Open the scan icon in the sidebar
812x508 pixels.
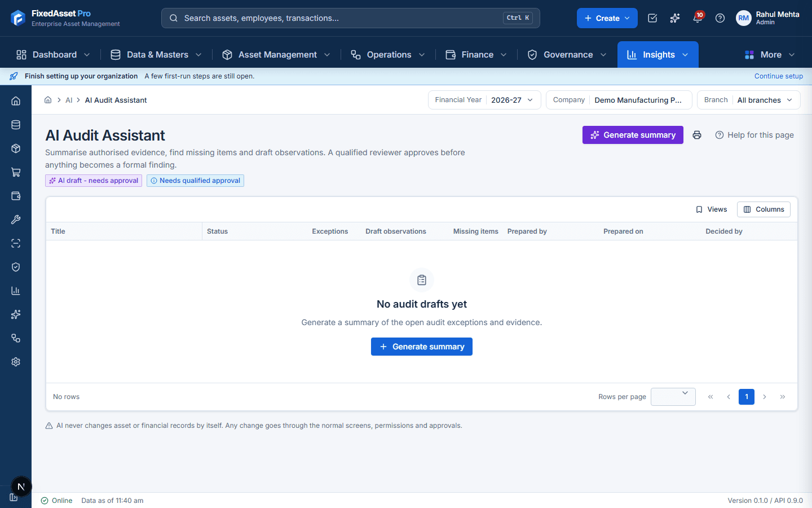coord(16,243)
